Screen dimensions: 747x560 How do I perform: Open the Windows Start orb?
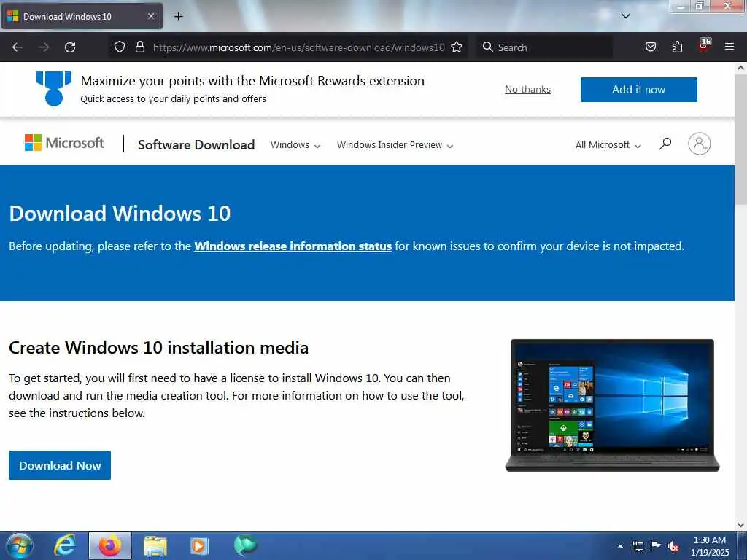tap(20, 545)
